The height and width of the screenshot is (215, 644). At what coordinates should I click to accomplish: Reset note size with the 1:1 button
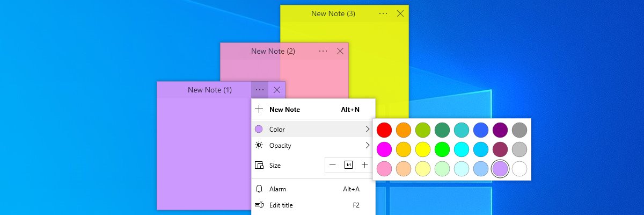348,165
